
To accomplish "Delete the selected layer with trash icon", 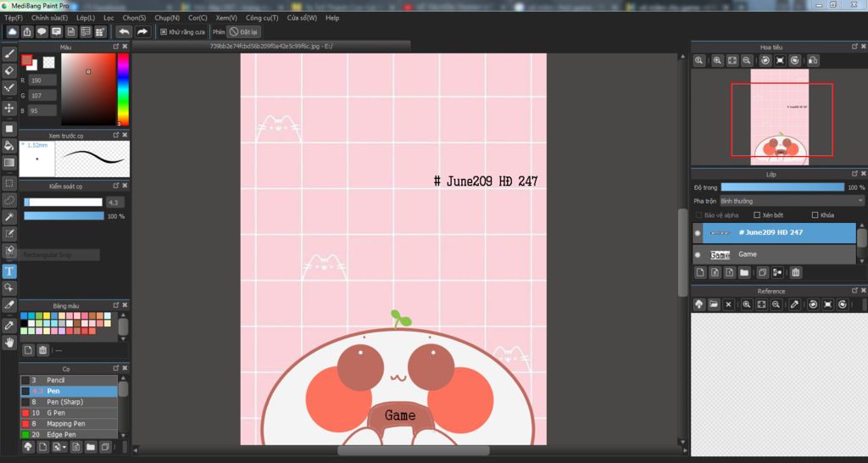I will pos(795,272).
